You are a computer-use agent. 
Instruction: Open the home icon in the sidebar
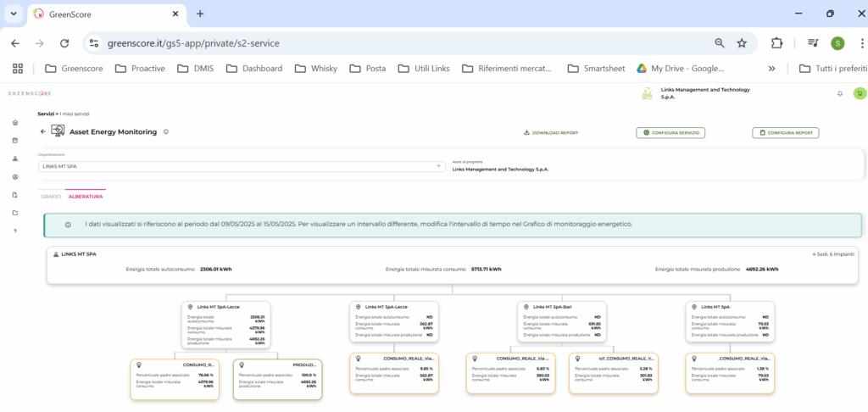click(x=15, y=123)
